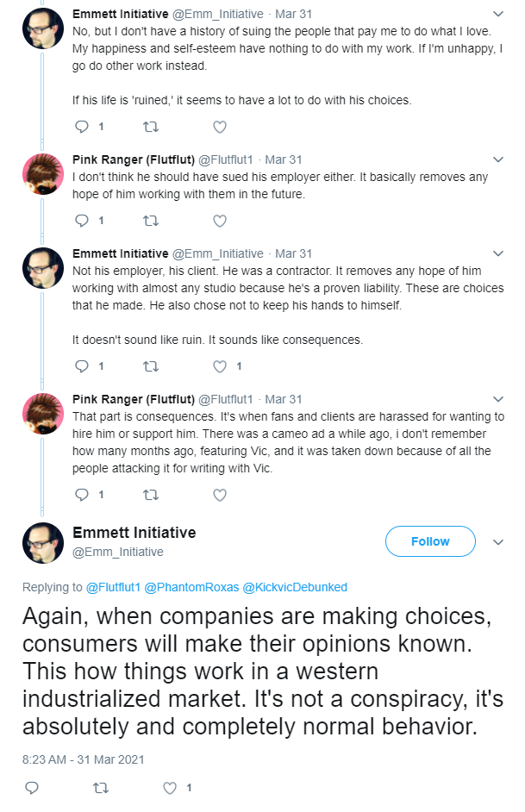This screenshot has width=525, height=812.
Task: Retweet the 'sounds like consequences' tweet
Action: coord(151,366)
